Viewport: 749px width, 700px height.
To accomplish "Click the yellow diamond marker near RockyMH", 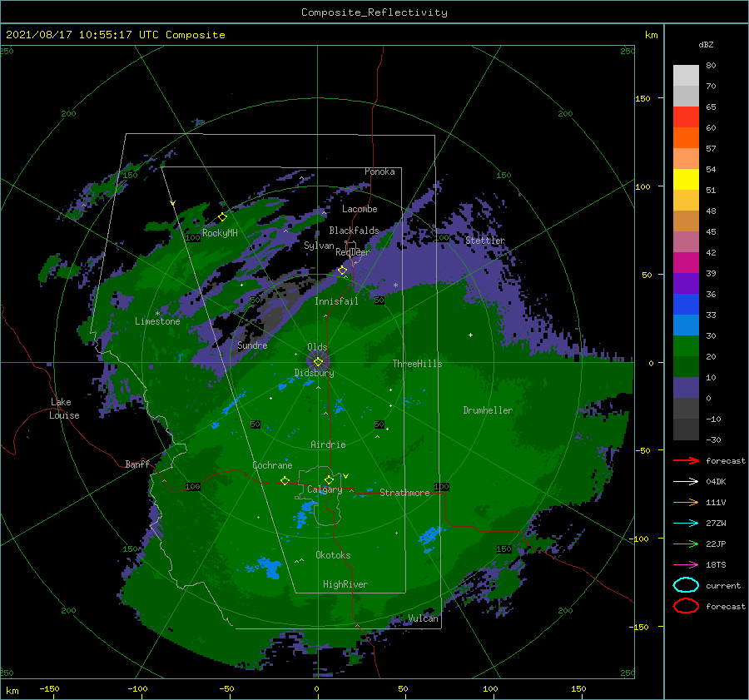I will point(222,217).
